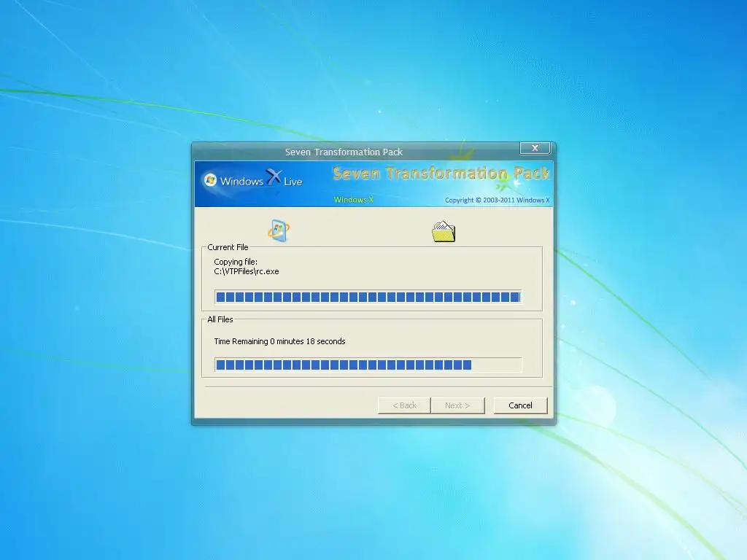Image resolution: width=747 pixels, height=560 pixels.
Task: Click the Cancel button
Action: (x=520, y=405)
